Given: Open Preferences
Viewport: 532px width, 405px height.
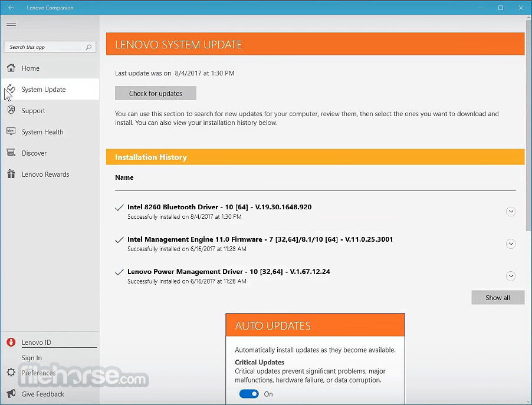Looking at the screenshot, I should click(x=38, y=373).
